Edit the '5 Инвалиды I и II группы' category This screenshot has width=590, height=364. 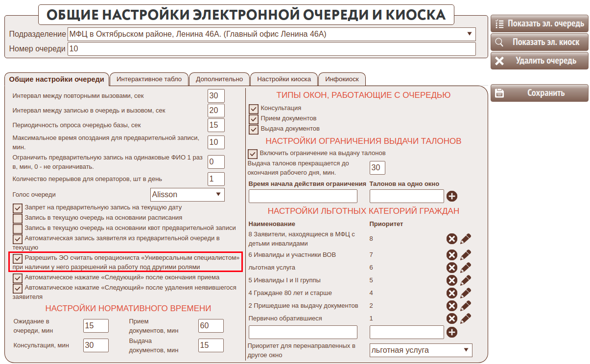point(466,280)
